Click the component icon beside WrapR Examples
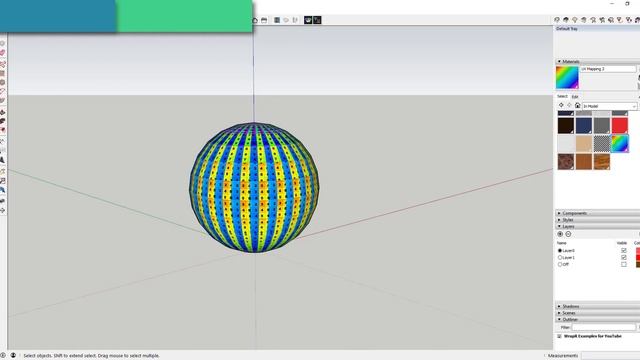This screenshot has width=640, height=360. tap(559, 336)
